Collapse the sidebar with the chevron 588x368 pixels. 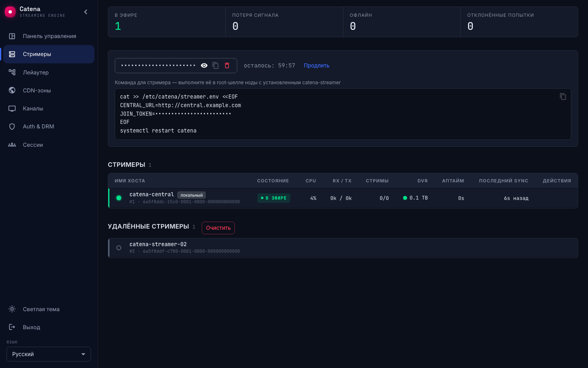tap(86, 12)
